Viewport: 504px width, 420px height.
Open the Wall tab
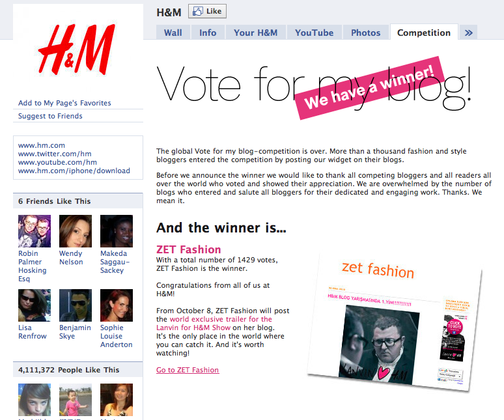(x=173, y=33)
